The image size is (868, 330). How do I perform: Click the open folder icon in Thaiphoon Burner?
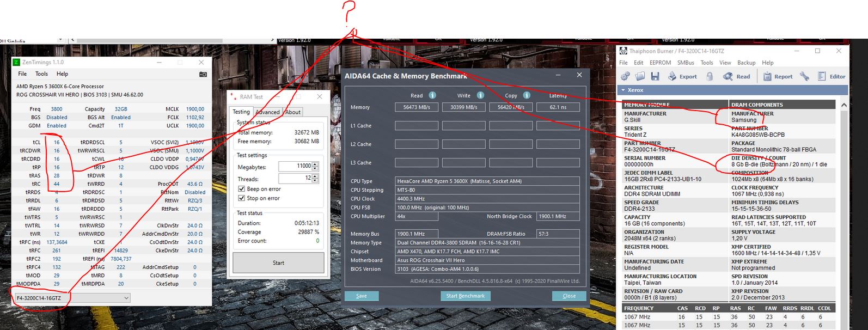pos(640,76)
